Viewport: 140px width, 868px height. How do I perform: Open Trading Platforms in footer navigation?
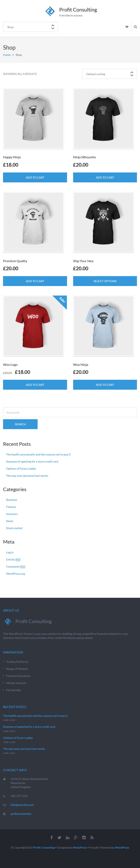[17, 662]
